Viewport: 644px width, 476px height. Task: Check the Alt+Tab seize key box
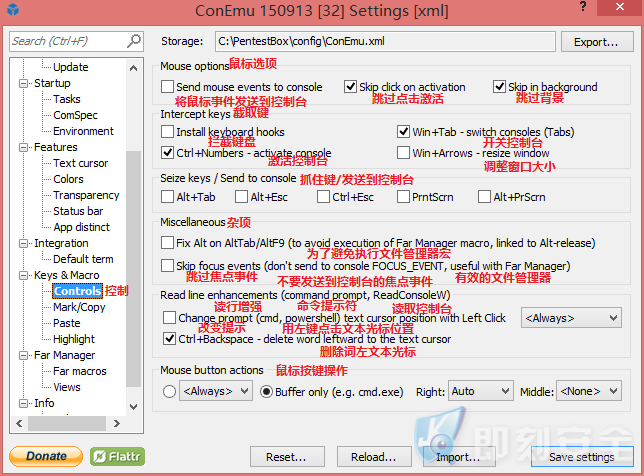[167, 197]
